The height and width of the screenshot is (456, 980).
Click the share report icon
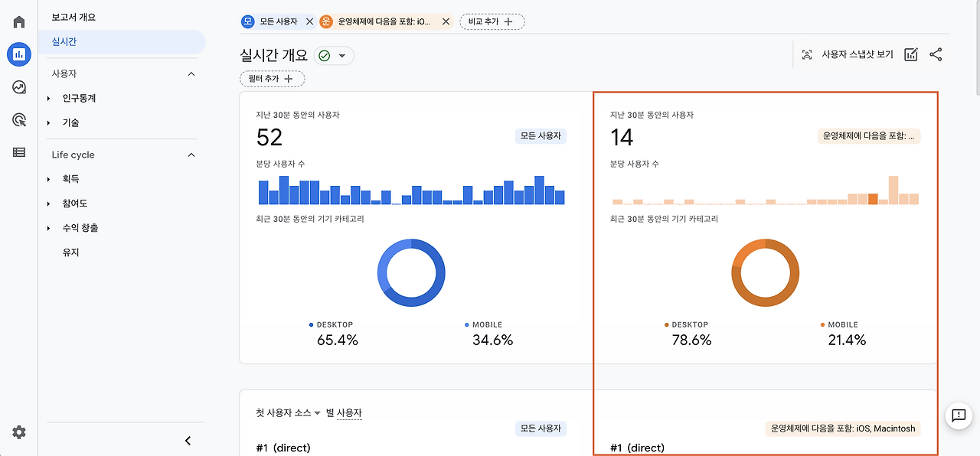click(x=936, y=54)
